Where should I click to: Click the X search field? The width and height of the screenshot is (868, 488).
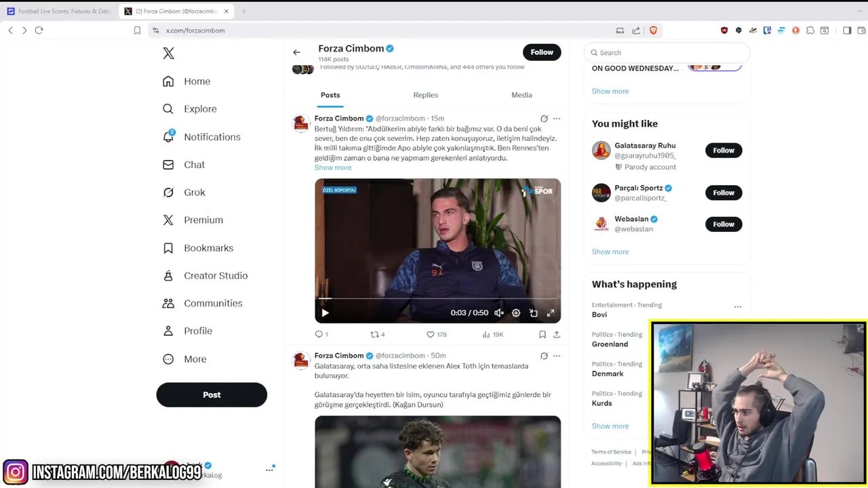(667, 53)
